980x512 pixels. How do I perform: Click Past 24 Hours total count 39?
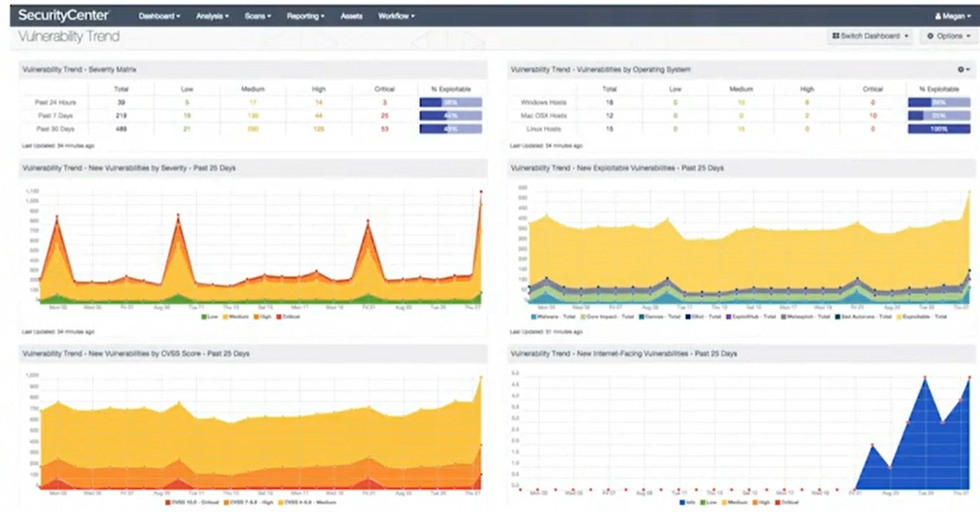pos(121,103)
